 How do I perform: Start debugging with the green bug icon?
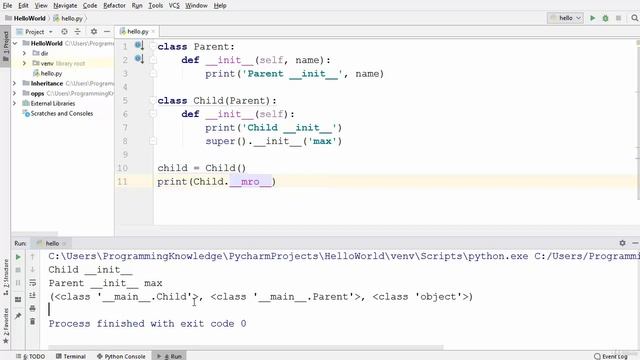click(605, 18)
